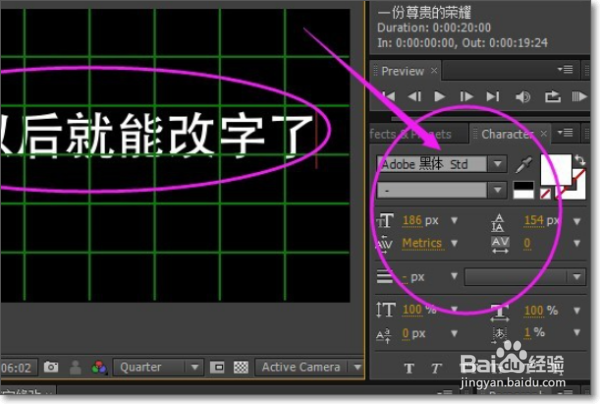Jump to last frame in Preview
The height and width of the screenshot is (404, 600).
tap(493, 97)
